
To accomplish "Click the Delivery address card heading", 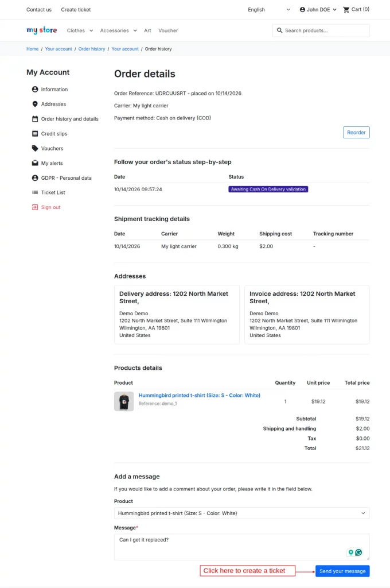I will click(174, 297).
